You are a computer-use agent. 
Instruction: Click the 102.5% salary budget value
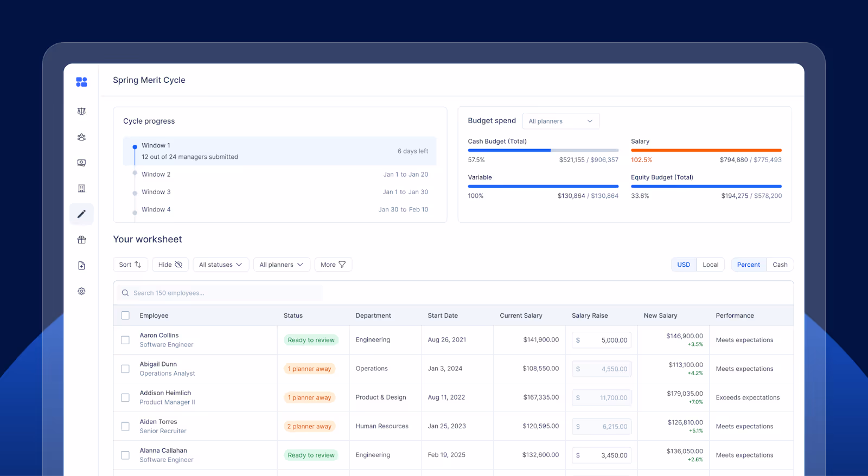pos(641,160)
